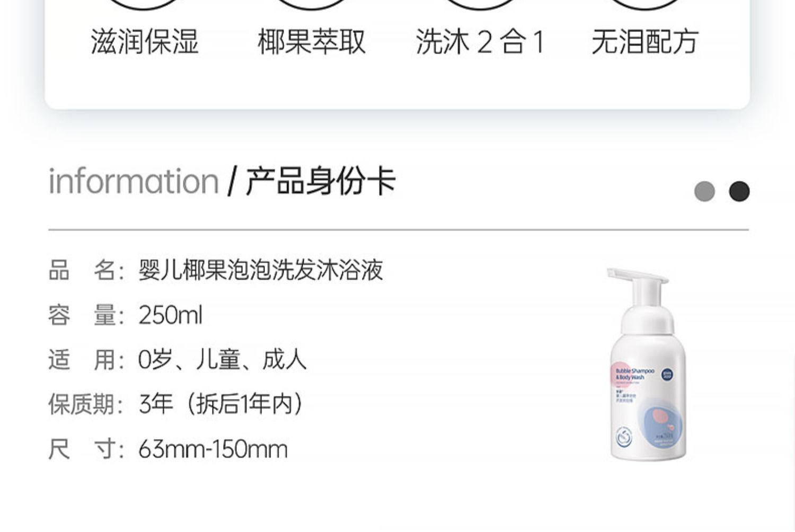Image resolution: width=795 pixels, height=532 pixels.
Task: Open the 洗沐 2 合 1 feature label
Action: tap(480, 42)
